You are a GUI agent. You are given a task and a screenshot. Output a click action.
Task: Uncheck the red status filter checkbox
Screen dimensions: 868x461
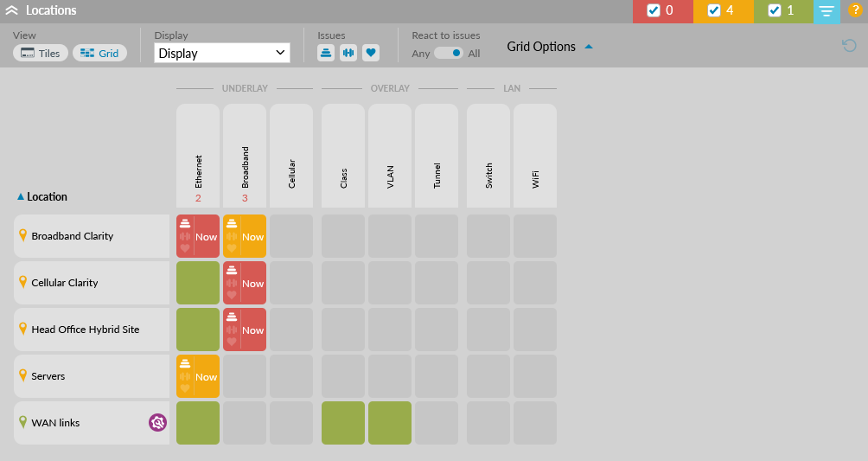point(654,10)
